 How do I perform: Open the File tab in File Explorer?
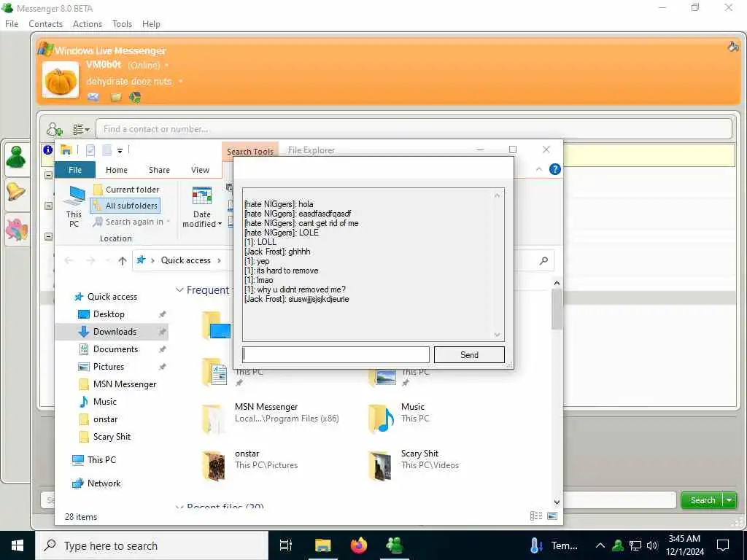(x=75, y=169)
